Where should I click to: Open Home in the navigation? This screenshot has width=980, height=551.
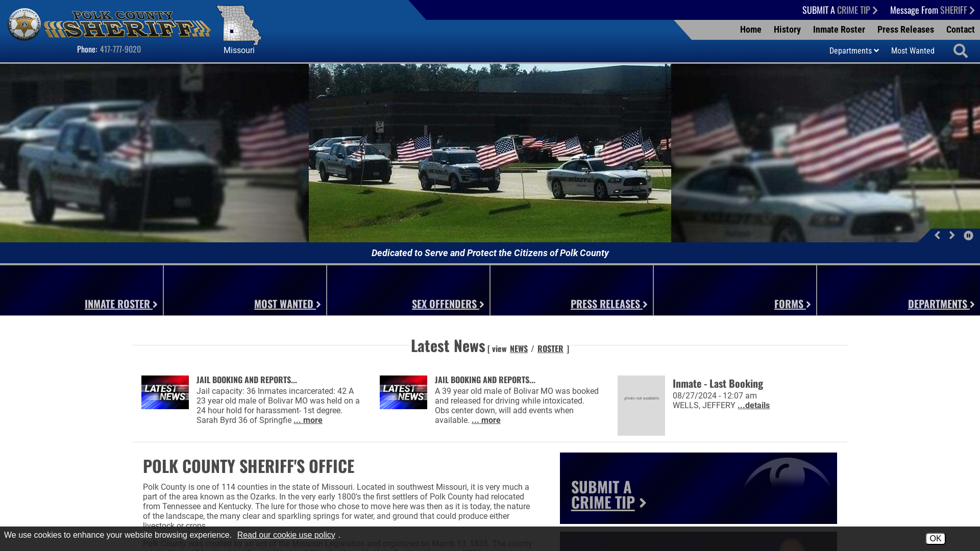click(x=750, y=30)
